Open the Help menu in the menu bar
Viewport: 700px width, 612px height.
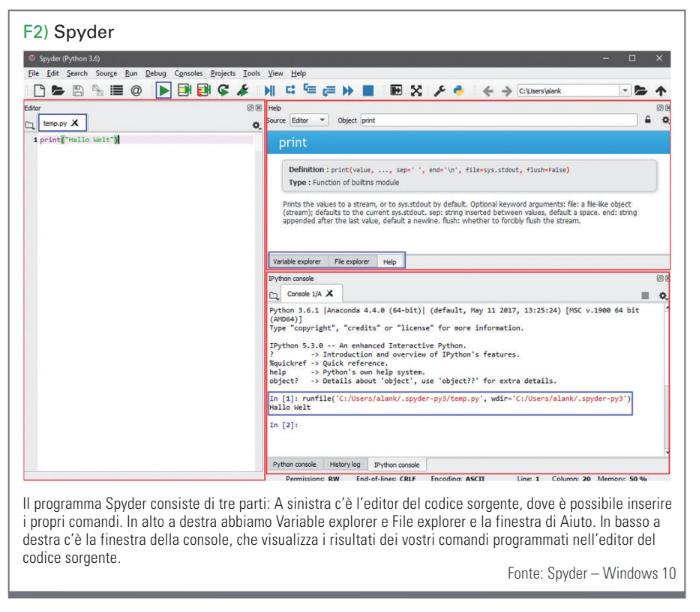point(299,73)
